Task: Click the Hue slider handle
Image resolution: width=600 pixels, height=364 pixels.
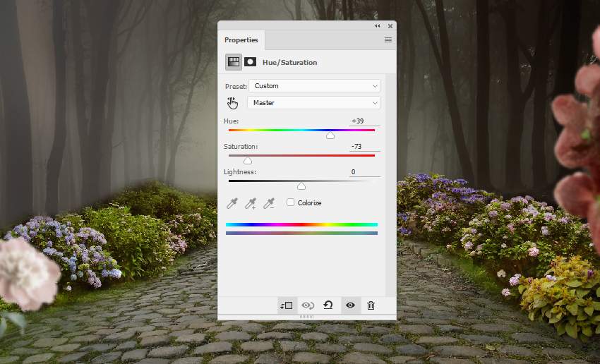Action: 330,135
